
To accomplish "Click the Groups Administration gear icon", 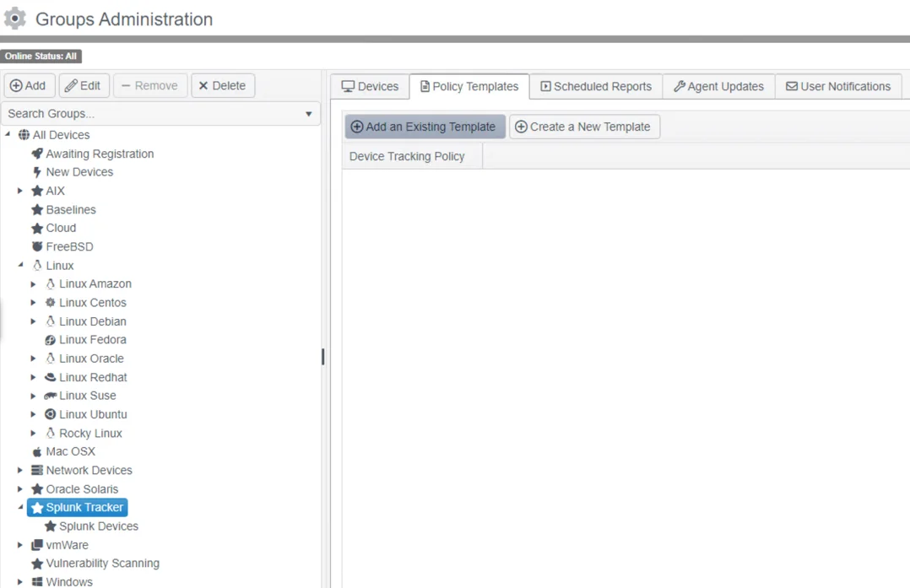I will click(14, 19).
